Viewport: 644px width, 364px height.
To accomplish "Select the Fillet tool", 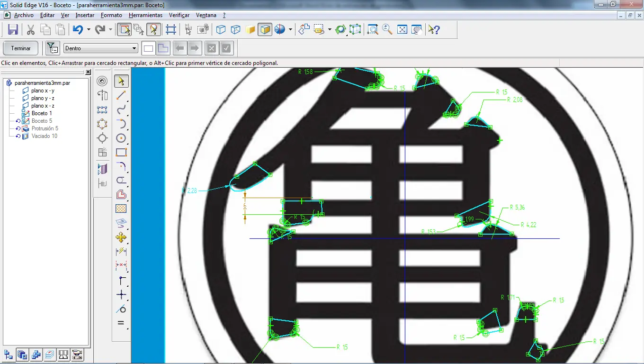I will (121, 166).
